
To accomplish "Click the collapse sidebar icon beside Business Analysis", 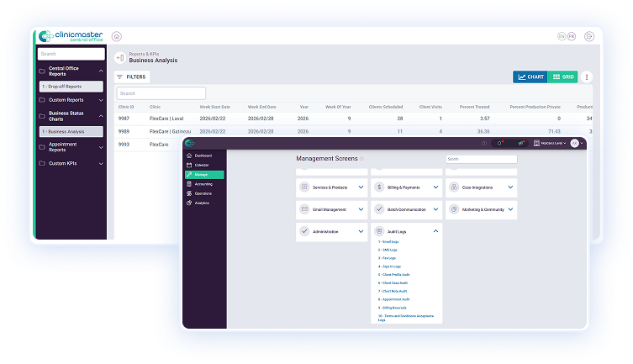I will click(x=120, y=58).
